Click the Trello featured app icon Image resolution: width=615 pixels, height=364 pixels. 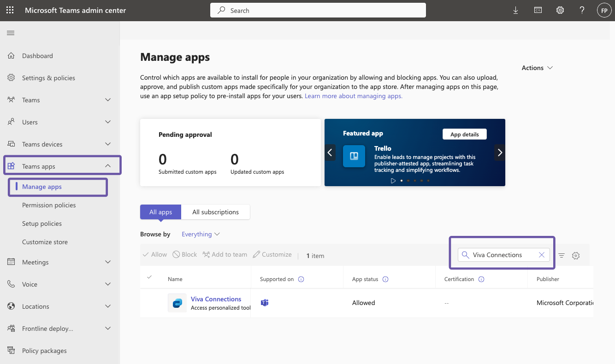354,156
